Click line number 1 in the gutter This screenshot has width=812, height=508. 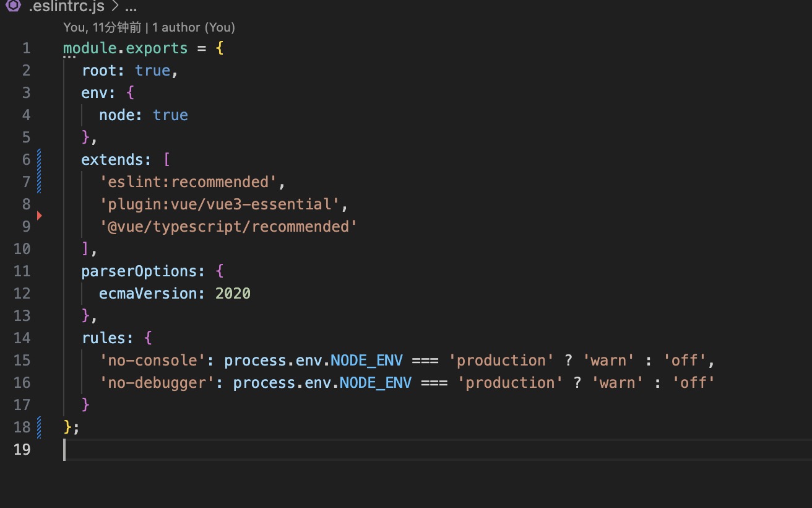coord(26,48)
